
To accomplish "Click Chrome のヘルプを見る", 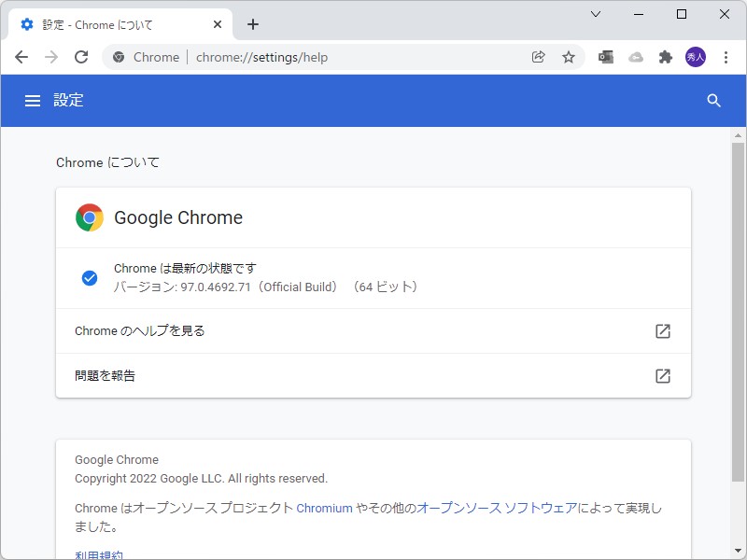I will (x=138, y=331).
